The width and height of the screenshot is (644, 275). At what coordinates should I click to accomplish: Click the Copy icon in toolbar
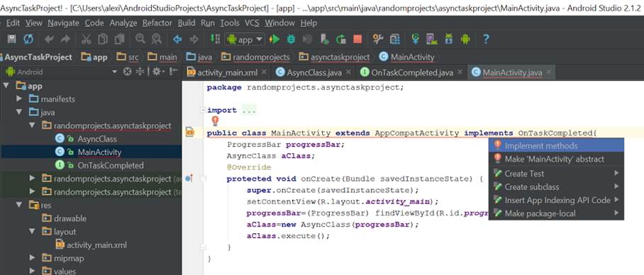tap(103, 39)
